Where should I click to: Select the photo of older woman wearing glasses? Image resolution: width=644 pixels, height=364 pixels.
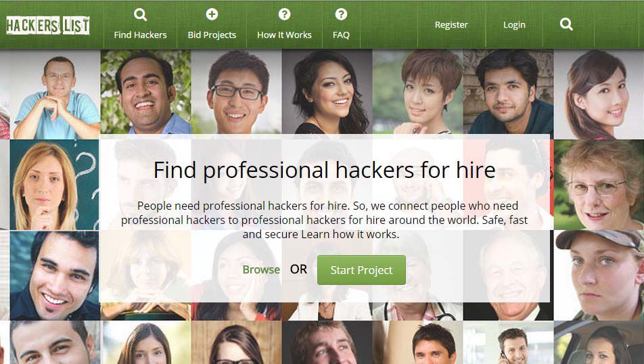click(599, 185)
